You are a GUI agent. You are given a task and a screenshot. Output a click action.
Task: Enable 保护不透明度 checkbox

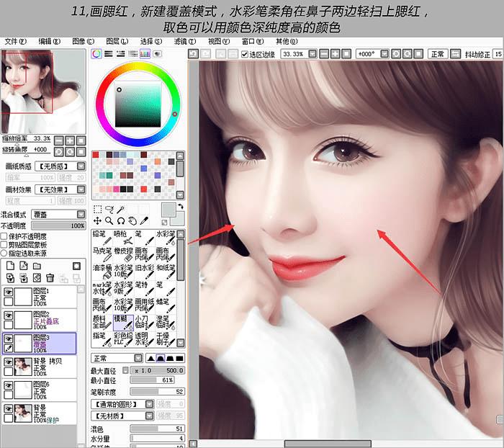coord(4,236)
